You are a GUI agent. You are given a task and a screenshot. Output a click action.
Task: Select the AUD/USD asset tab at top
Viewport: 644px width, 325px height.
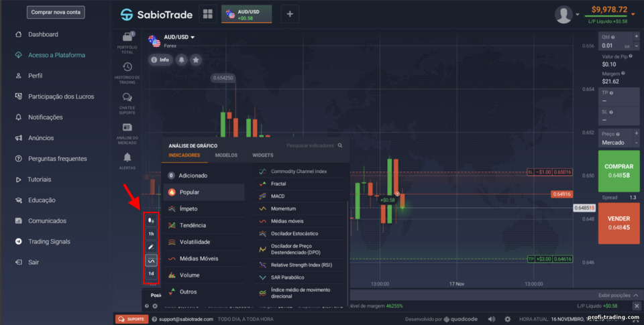click(x=247, y=14)
